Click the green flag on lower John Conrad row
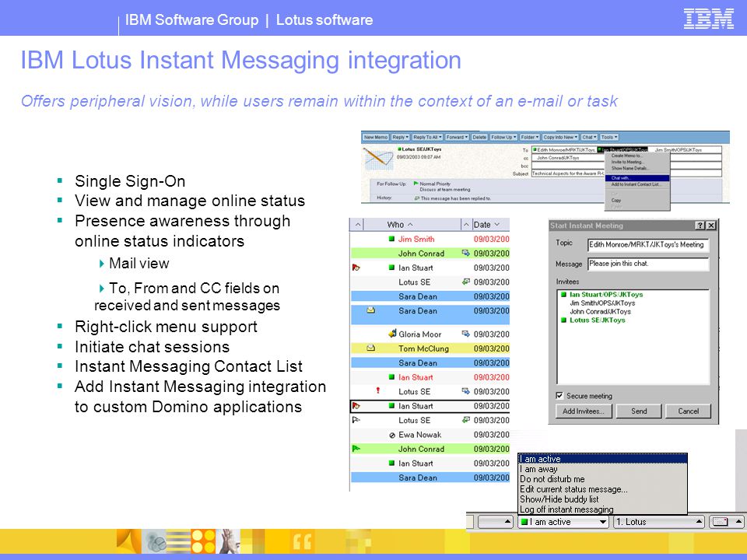Image resolution: width=747 pixels, height=560 pixels. 356,449
